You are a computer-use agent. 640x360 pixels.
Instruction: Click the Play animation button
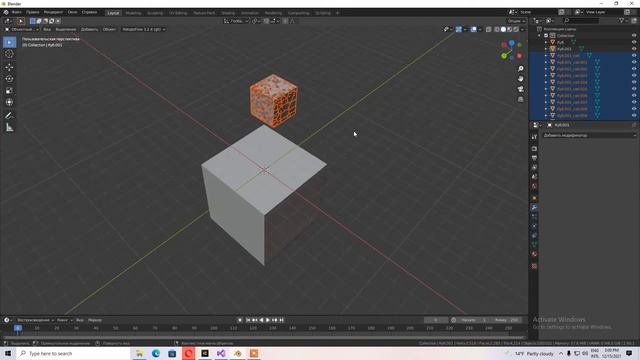coord(268,320)
